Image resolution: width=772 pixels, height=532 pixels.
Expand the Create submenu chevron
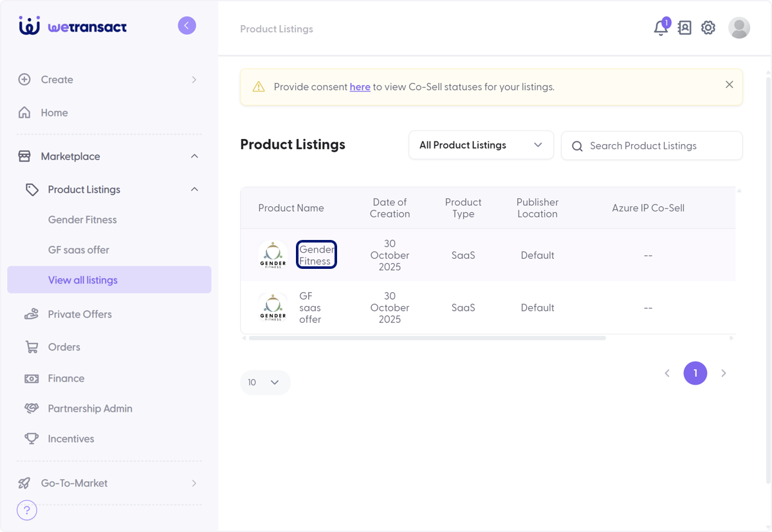pos(194,80)
